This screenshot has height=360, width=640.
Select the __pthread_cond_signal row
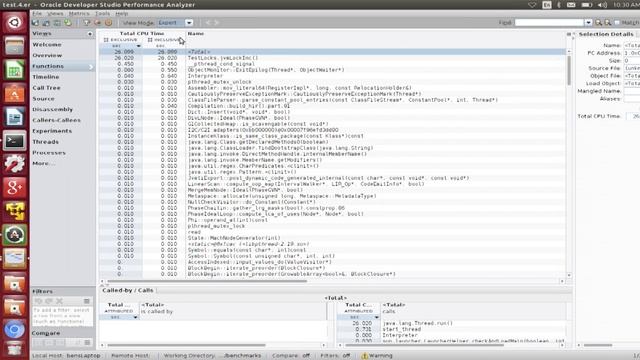click(332, 64)
